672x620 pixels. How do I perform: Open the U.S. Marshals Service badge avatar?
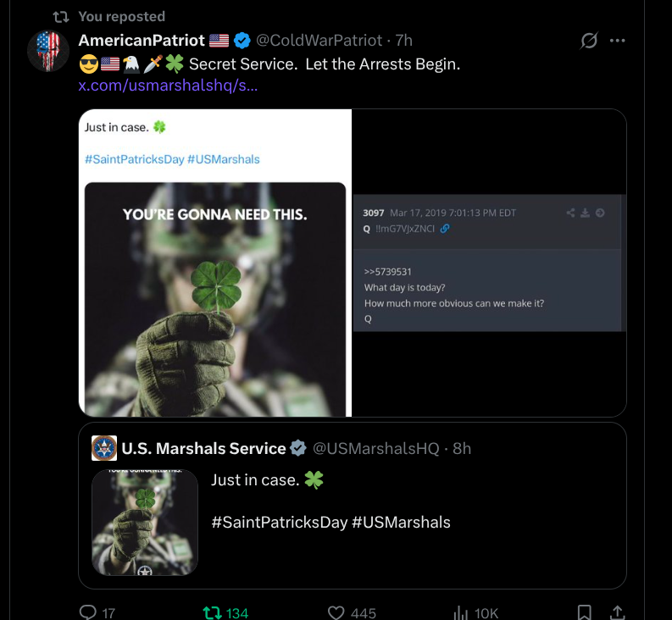(104, 448)
